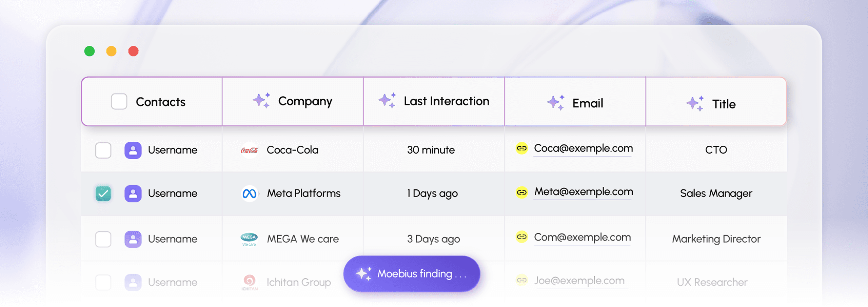868x307 pixels.
Task: Click the sparkle icon in the Title header
Action: pos(695,103)
